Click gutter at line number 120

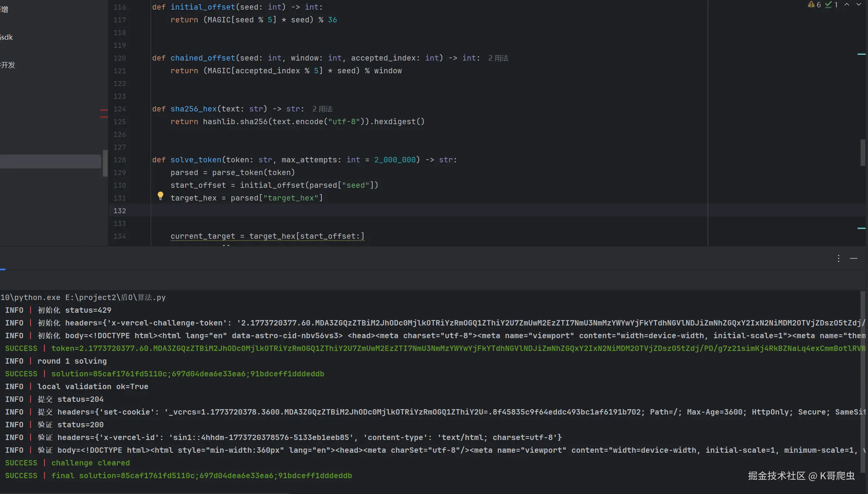(120, 58)
